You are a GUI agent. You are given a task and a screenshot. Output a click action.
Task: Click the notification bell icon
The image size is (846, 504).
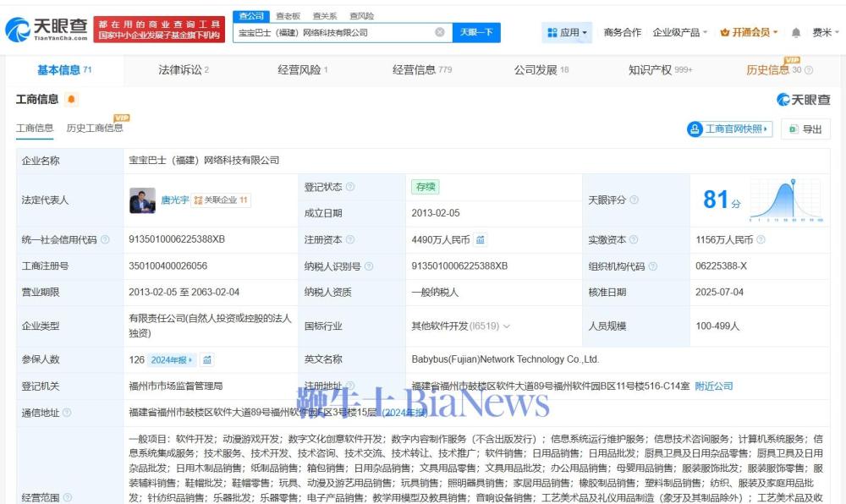tap(796, 33)
